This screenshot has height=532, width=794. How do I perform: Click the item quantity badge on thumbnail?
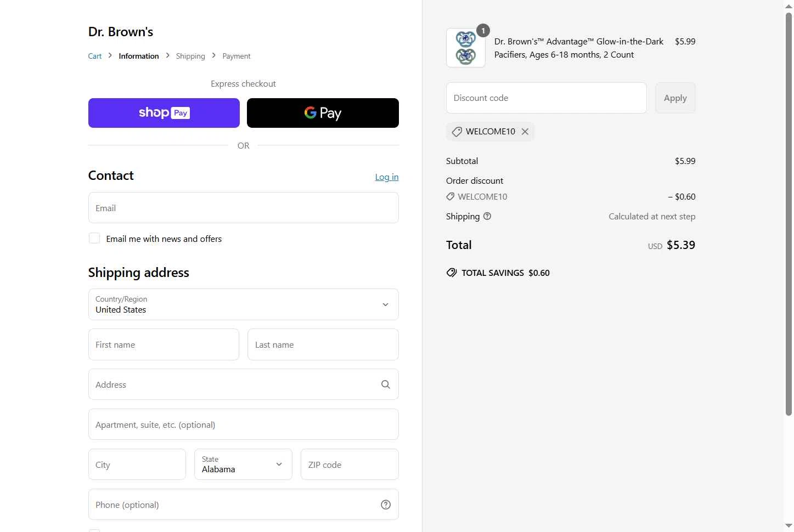pos(483,31)
